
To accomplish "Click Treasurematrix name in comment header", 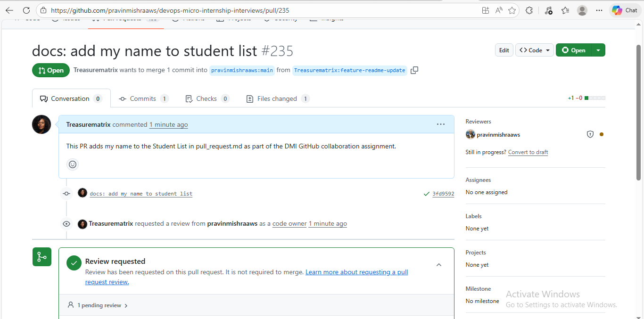I will click(88, 124).
